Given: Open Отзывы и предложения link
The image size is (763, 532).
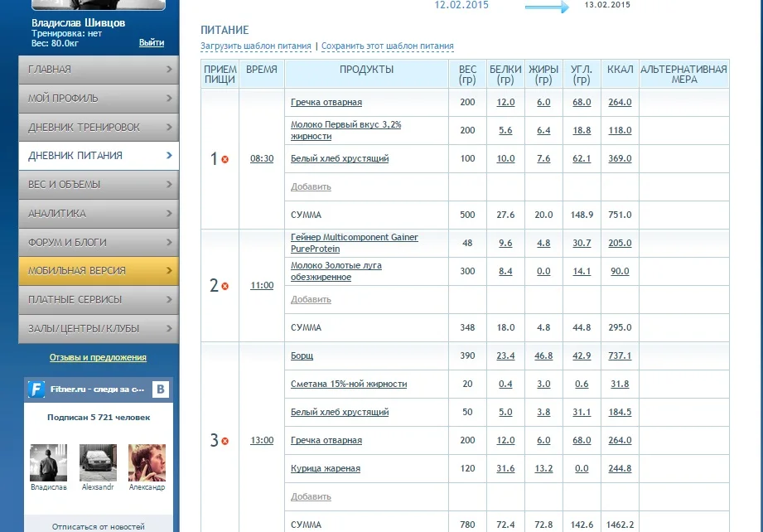Looking at the screenshot, I should click(98, 357).
